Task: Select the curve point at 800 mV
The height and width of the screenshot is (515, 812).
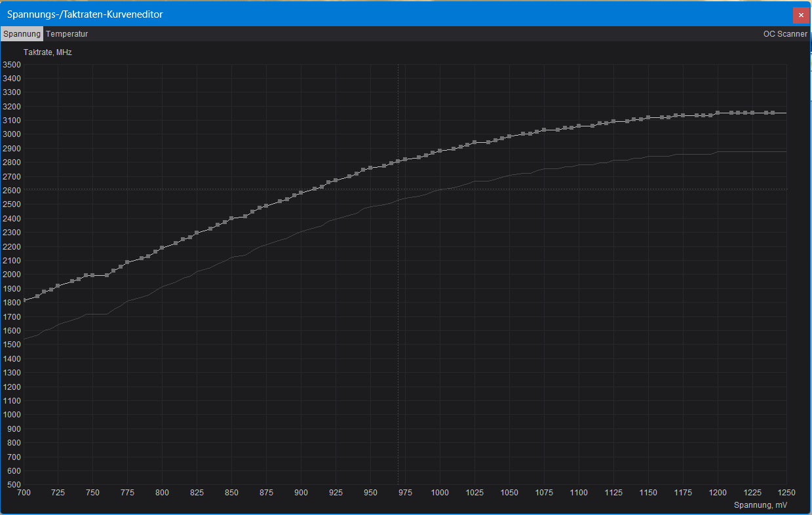Action: [163, 248]
